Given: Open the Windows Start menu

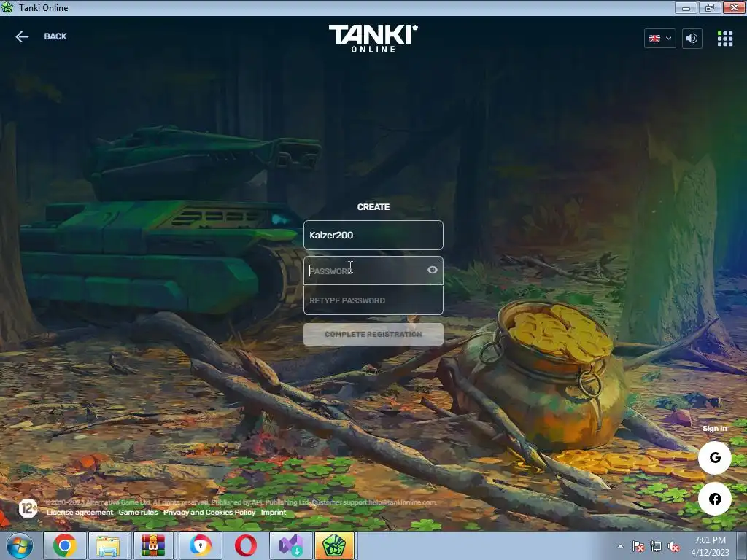Looking at the screenshot, I should [x=20, y=545].
